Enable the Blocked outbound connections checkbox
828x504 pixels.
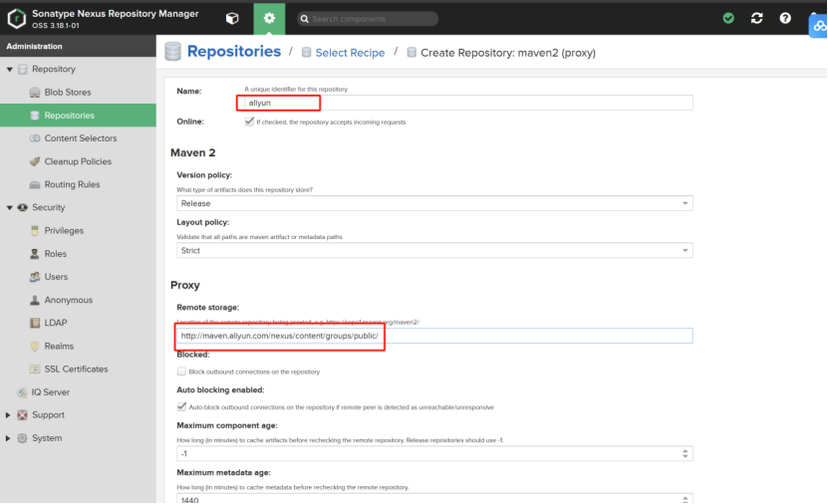[x=181, y=372]
